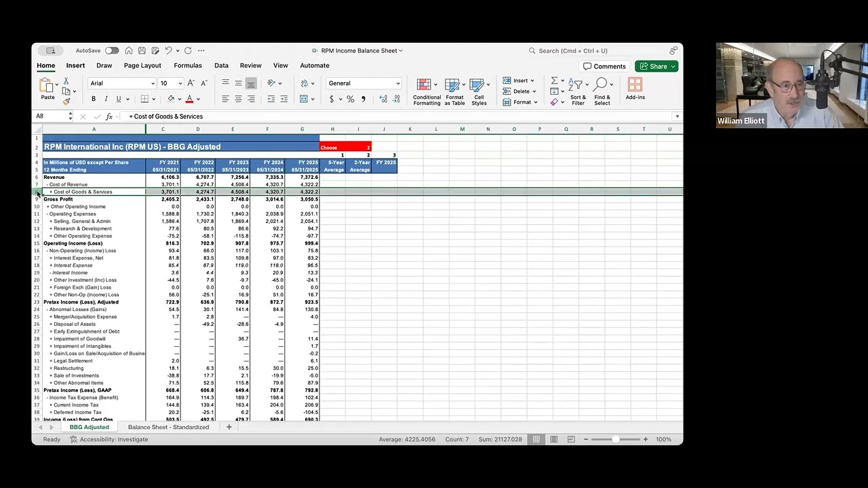868x488 pixels.
Task: Open the Insert ribbon tab
Action: point(75,66)
